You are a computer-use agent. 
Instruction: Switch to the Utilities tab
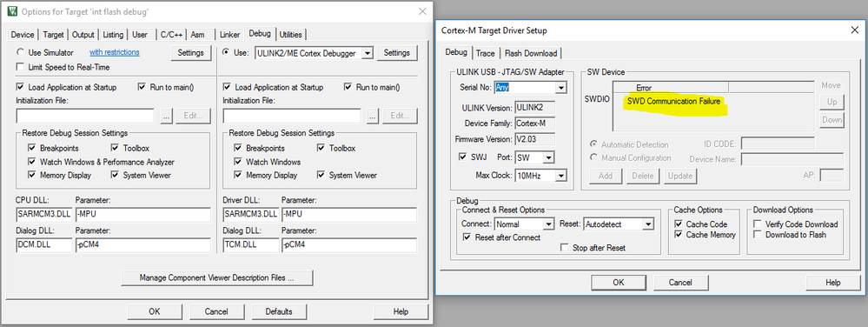tap(290, 35)
